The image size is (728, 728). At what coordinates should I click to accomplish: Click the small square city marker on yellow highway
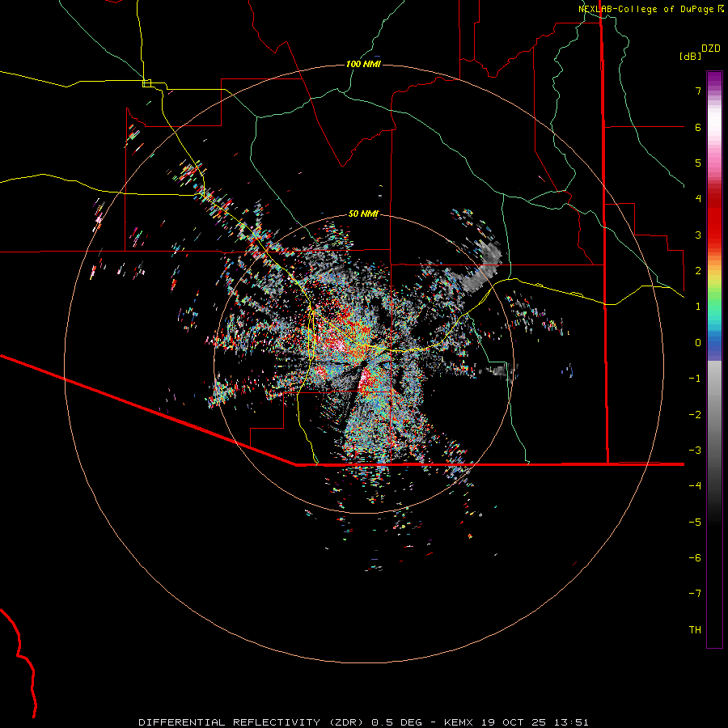click(146, 83)
